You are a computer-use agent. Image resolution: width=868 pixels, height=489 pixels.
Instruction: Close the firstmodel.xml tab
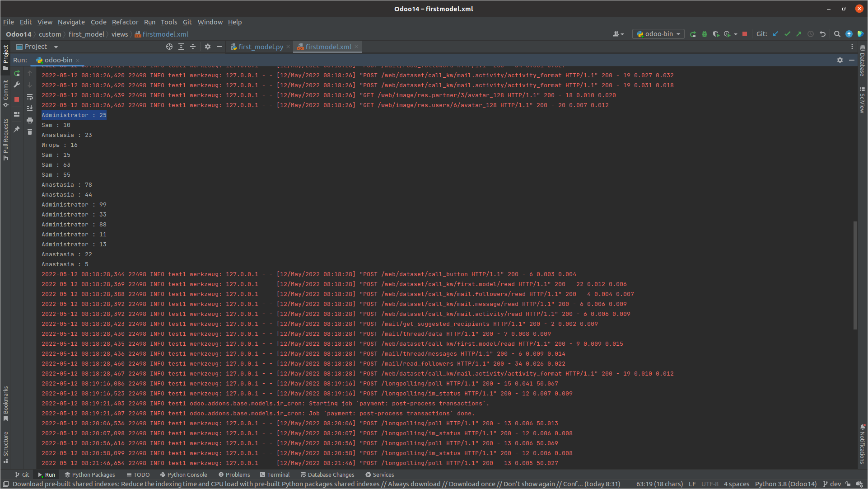click(356, 47)
